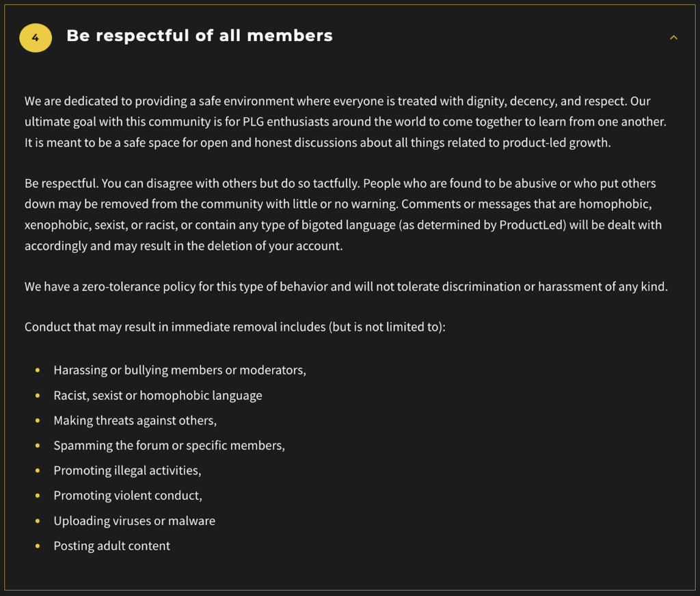Click the paragraph beginning 'Be respectful. You can'
This screenshot has width=700, height=596.
tap(343, 215)
